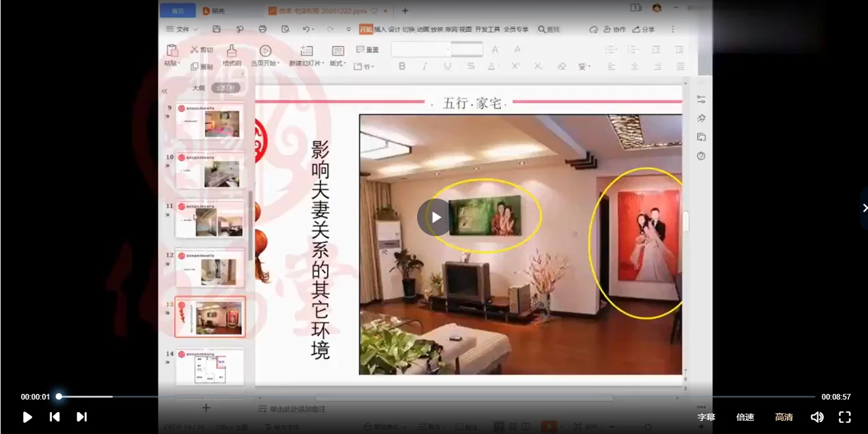Open the 倍速 playback speed menu

tap(745, 417)
